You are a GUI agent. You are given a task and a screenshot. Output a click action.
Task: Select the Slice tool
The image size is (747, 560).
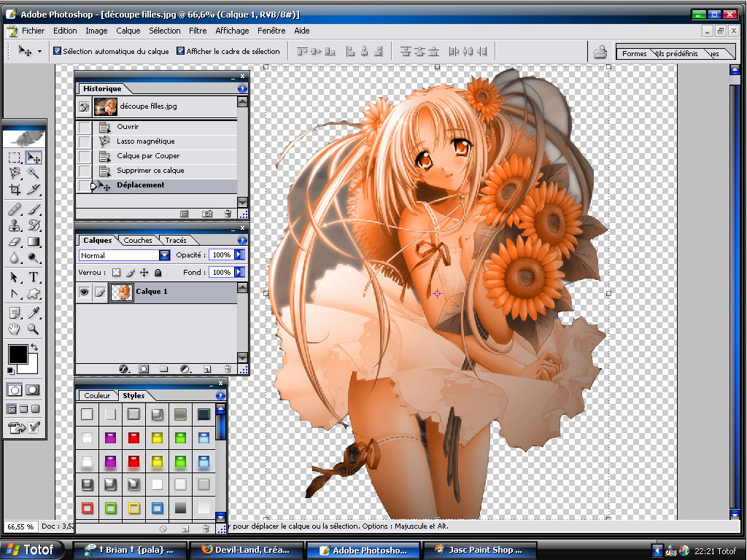point(34,189)
